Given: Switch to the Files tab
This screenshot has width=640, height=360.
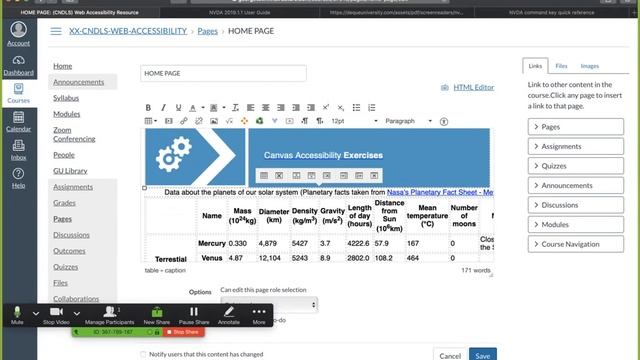Looking at the screenshot, I should pos(561,66).
